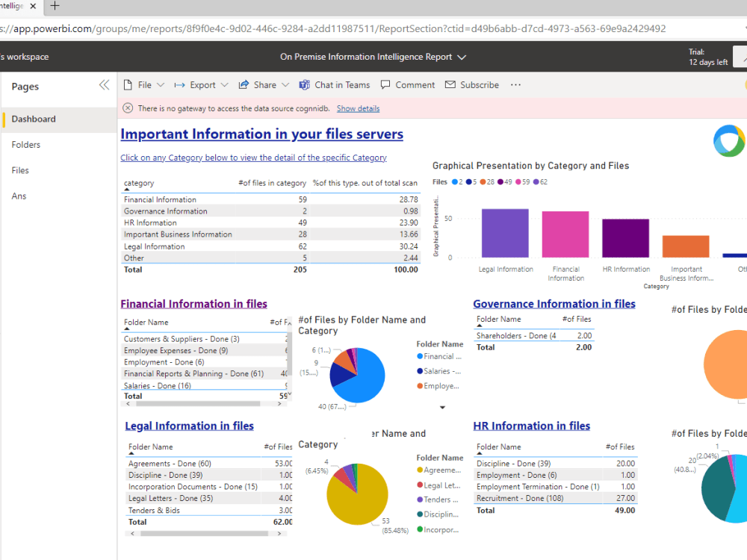This screenshot has width=747, height=560.
Task: Click the browser address bar URL
Action: (x=332, y=28)
